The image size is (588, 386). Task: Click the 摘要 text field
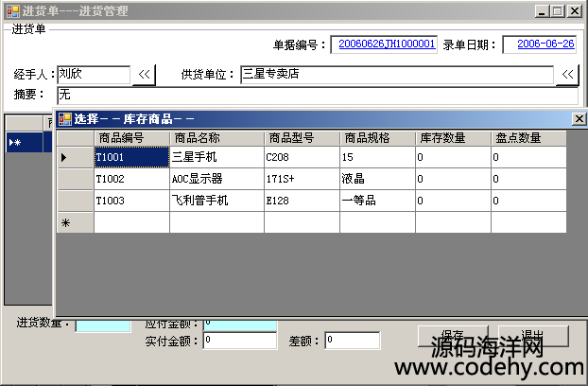pyautogui.click(x=317, y=95)
